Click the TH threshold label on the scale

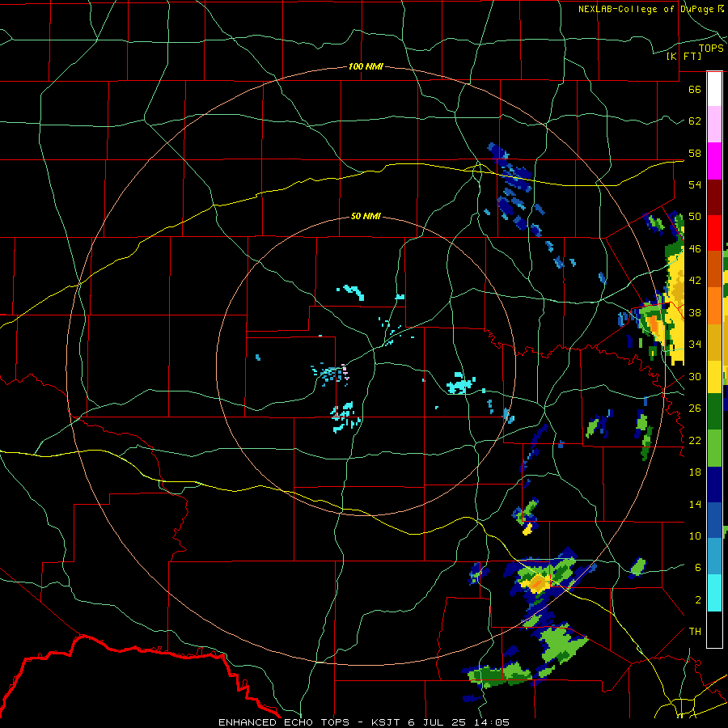coord(695,632)
